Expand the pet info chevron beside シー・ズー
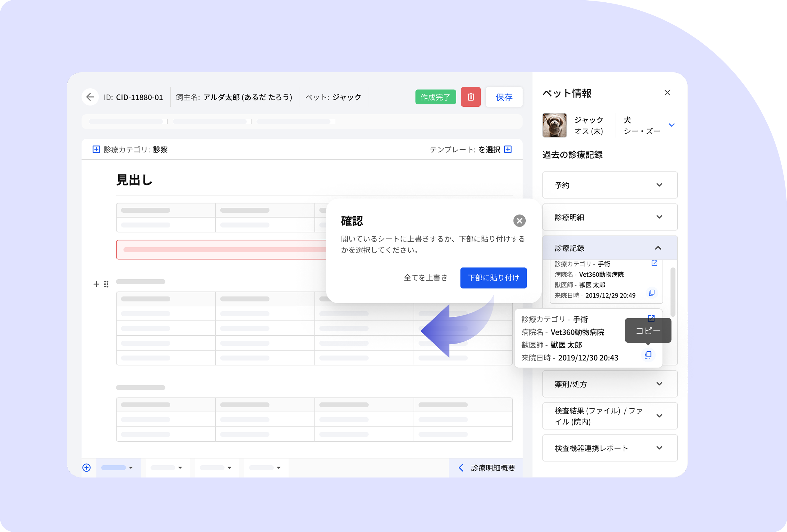 (672, 125)
